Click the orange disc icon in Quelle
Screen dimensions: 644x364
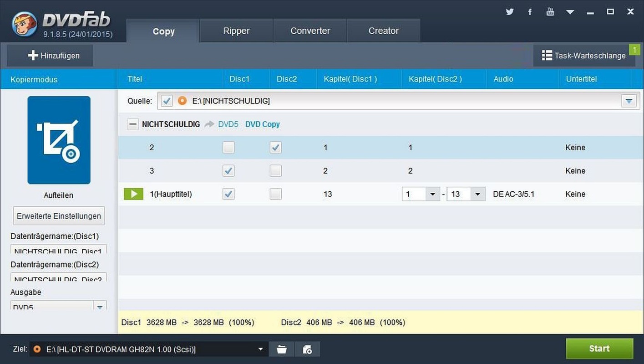182,101
